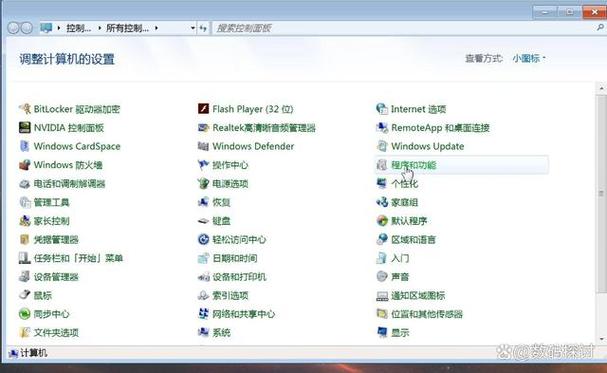Open 网络和共享中心 link
This screenshot has width=607, height=373.
(x=244, y=314)
